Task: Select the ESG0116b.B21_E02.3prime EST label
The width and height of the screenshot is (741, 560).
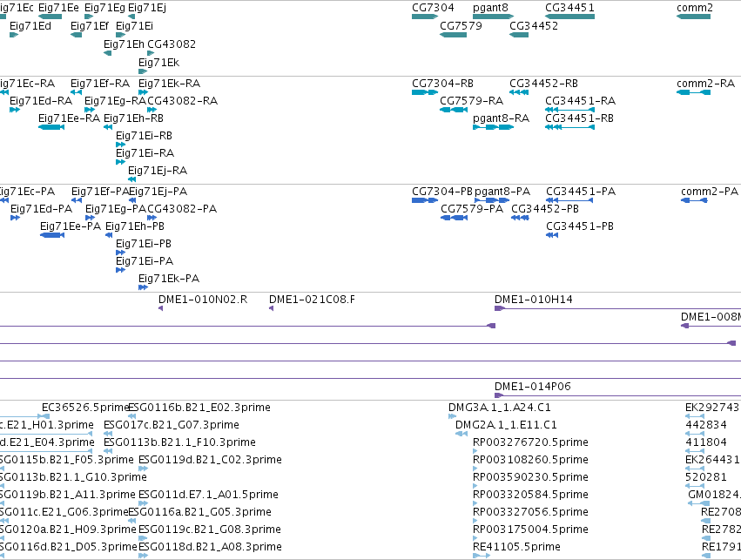Action: (x=199, y=408)
